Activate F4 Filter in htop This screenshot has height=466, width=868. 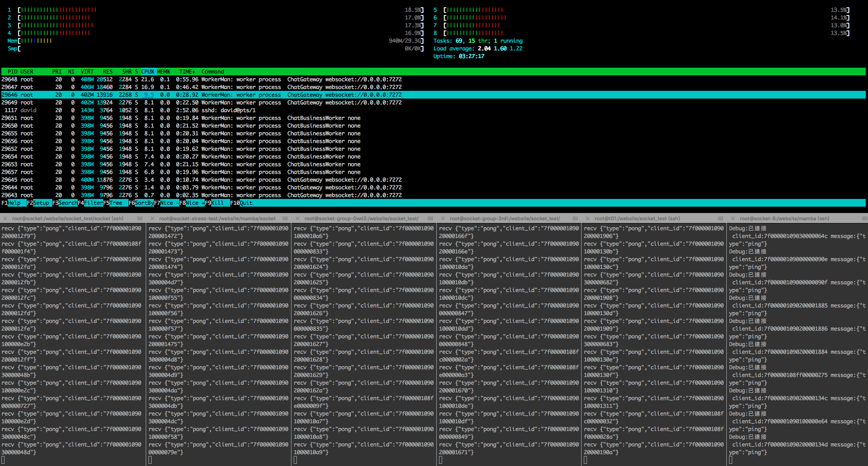(90, 203)
